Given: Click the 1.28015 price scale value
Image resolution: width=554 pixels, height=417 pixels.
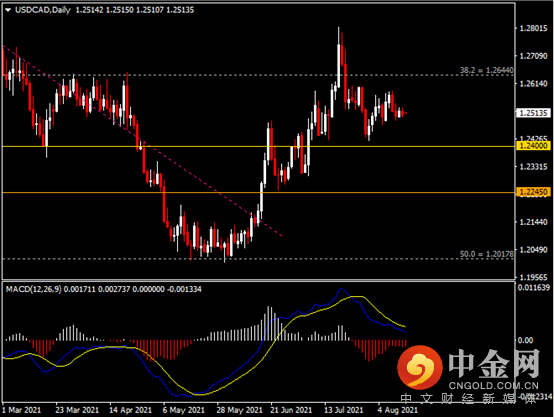Looking at the screenshot, I should [x=534, y=28].
